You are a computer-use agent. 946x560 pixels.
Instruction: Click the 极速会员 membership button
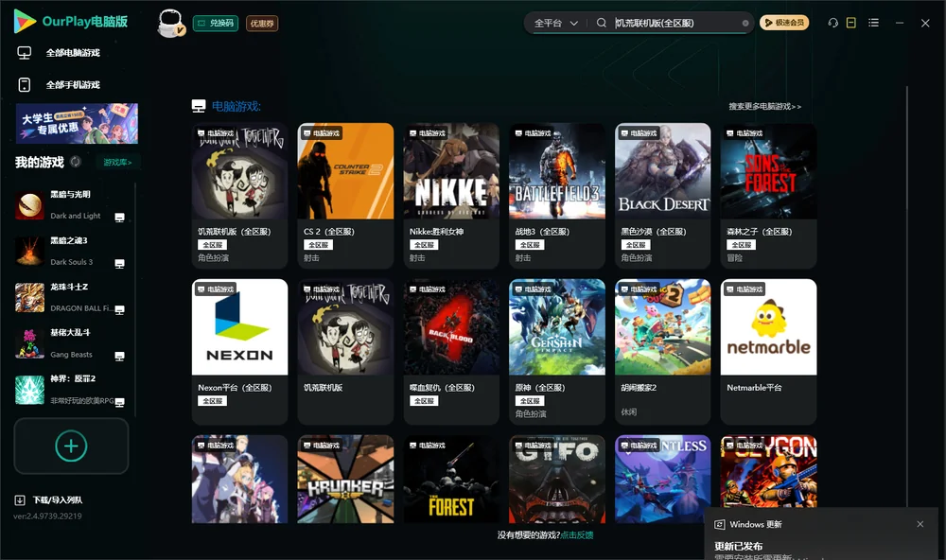pyautogui.click(x=784, y=23)
